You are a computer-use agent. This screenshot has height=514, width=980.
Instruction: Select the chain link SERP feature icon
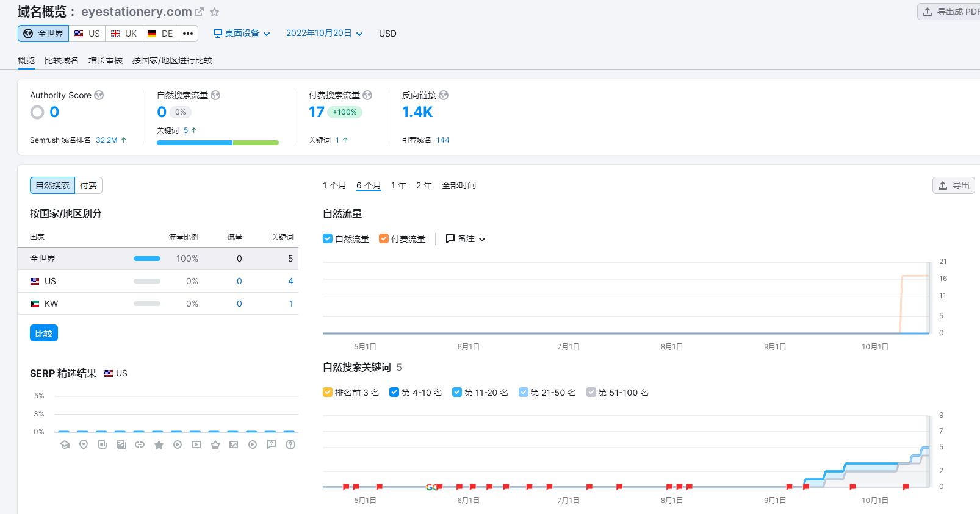140,444
